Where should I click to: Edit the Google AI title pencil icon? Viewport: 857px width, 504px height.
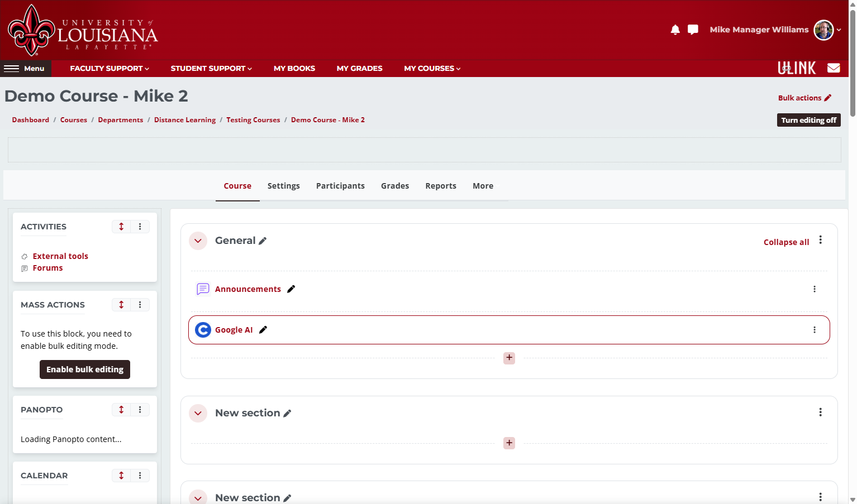(x=263, y=330)
